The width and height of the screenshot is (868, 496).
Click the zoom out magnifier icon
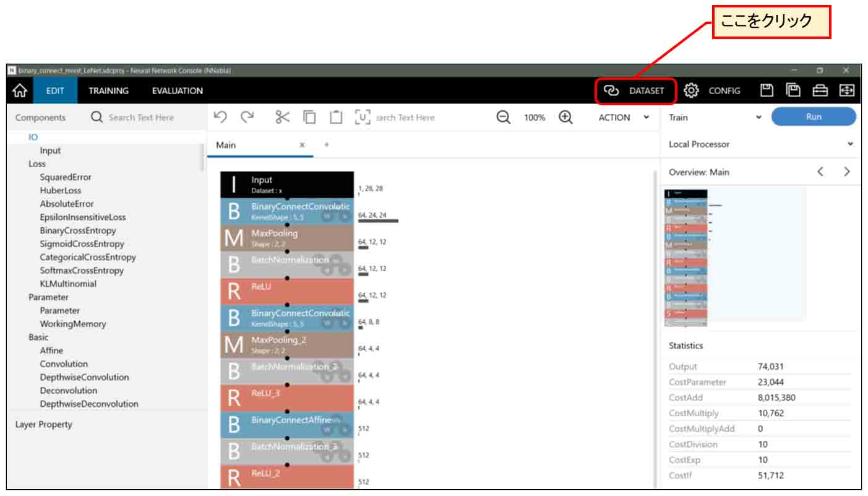coord(504,117)
